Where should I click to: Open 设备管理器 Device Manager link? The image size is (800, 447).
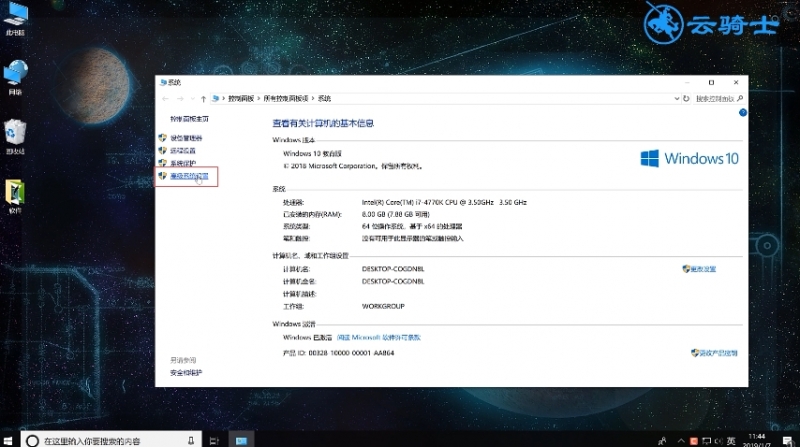186,138
